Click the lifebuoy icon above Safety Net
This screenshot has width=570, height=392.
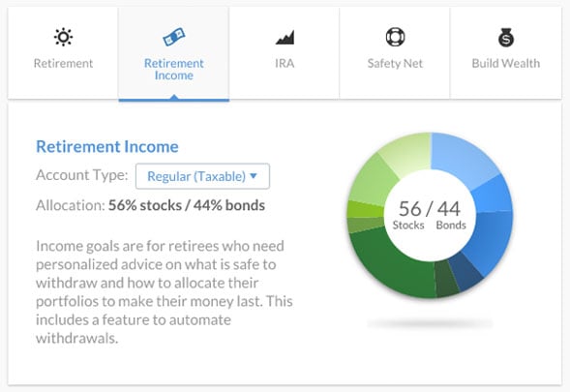(x=395, y=37)
